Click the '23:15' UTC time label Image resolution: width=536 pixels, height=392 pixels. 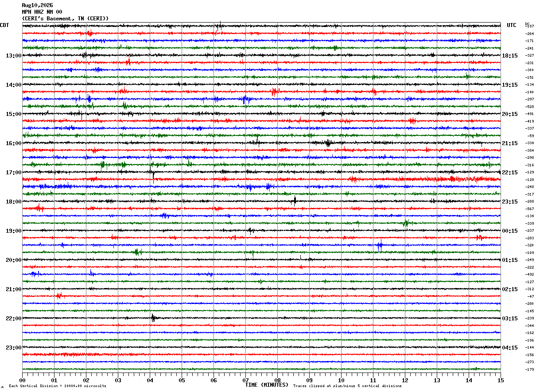click(510, 202)
